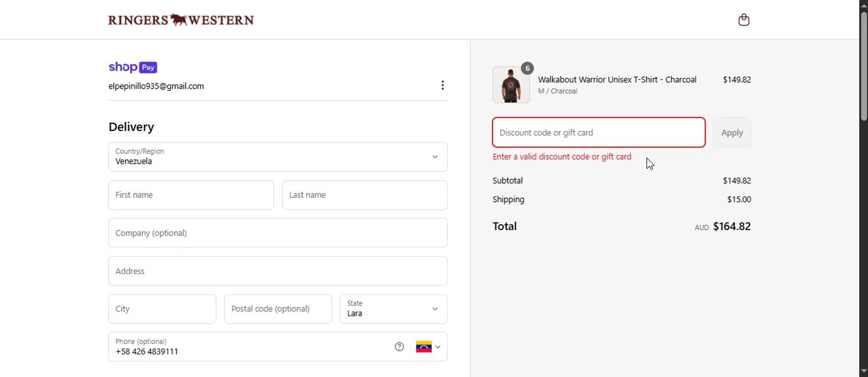Click the variant text M / Charcoal

point(558,91)
